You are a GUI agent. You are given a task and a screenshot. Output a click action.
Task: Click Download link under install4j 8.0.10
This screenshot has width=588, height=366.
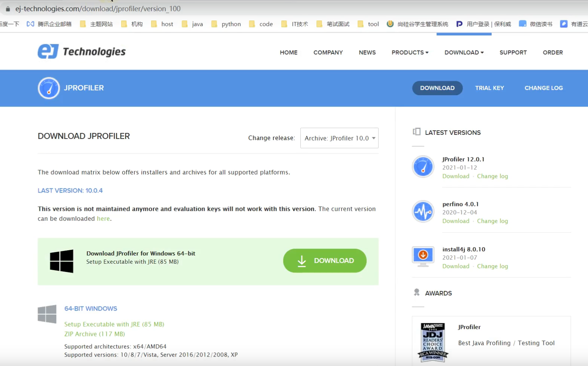tap(456, 266)
